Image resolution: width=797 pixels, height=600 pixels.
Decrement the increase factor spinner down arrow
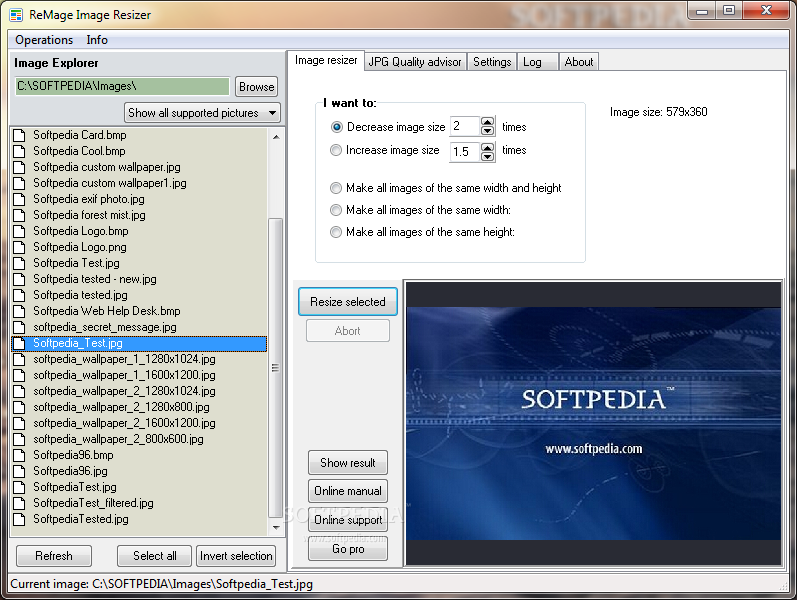coord(487,157)
